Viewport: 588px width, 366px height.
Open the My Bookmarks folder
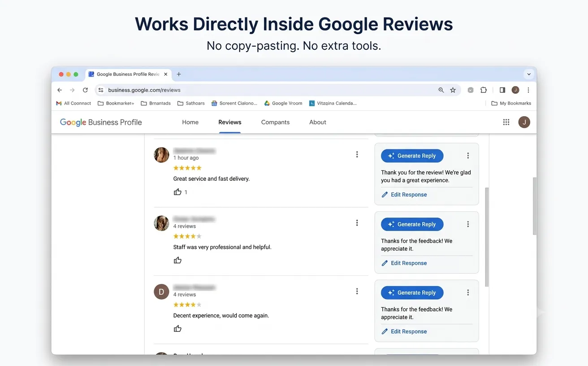511,103
